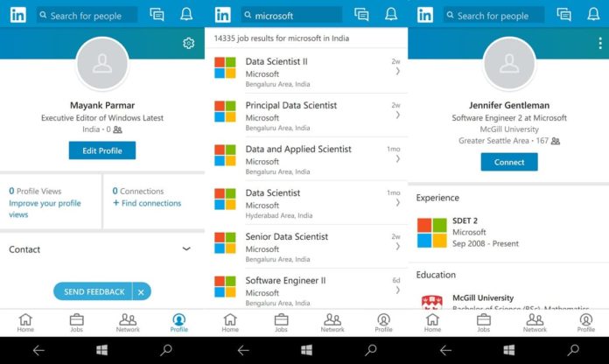Tap the back arrow below Mayank's profile screen
Image resolution: width=609 pixels, height=364 pixels.
[x=38, y=350]
